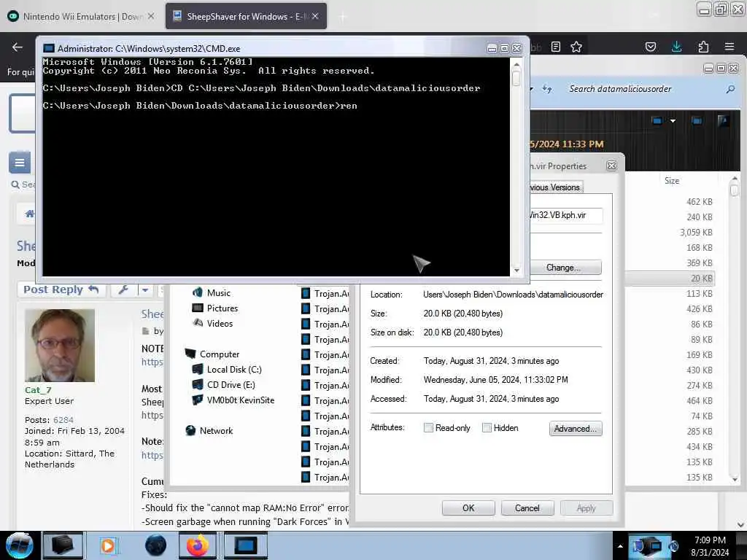Image resolution: width=747 pixels, height=560 pixels.
Task: Open Firefox extensions puzzle icon
Action: [703, 47]
